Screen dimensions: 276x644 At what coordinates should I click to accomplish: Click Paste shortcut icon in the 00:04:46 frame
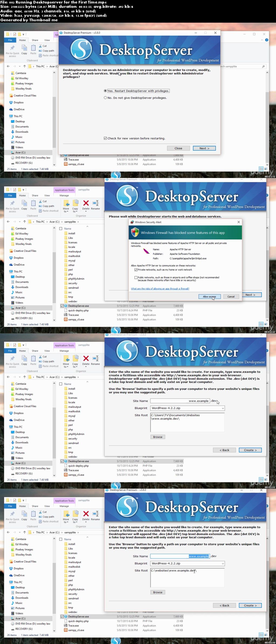[40, 521]
